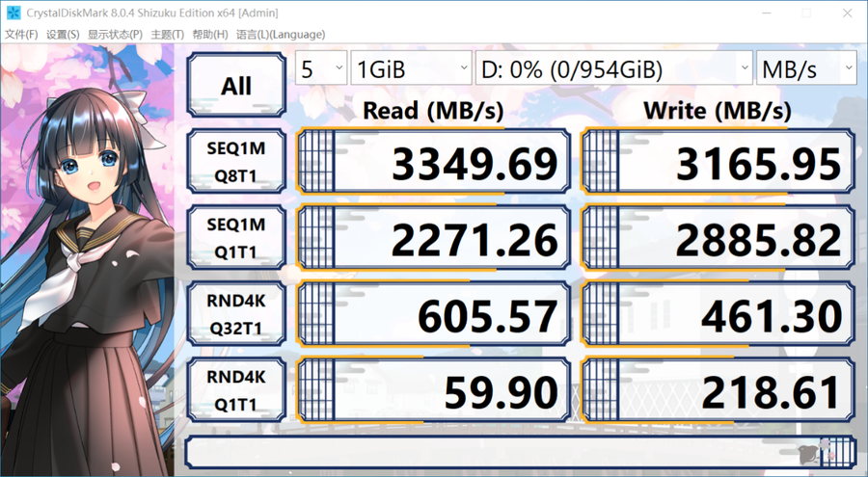Viewport: 868px width, 477px height.
Task: Start the SEQ1M Q8T1 test
Action: [x=236, y=162]
